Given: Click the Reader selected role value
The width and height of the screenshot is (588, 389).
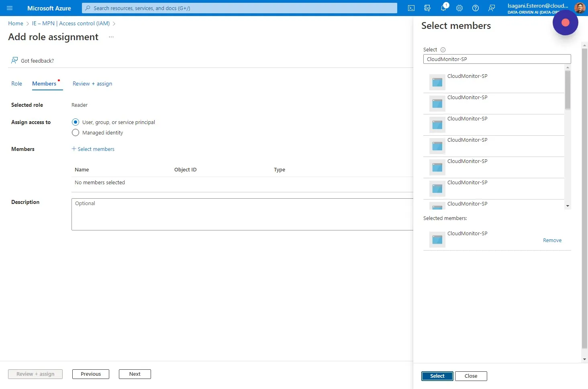Looking at the screenshot, I should click(x=80, y=105).
